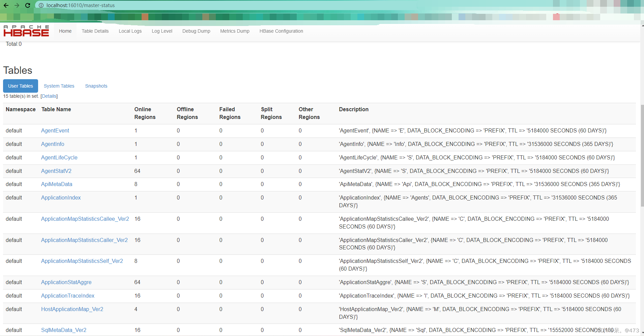Viewport: 644px width, 336px height.
Task: Switch to the System Tables tab
Action: coord(59,86)
